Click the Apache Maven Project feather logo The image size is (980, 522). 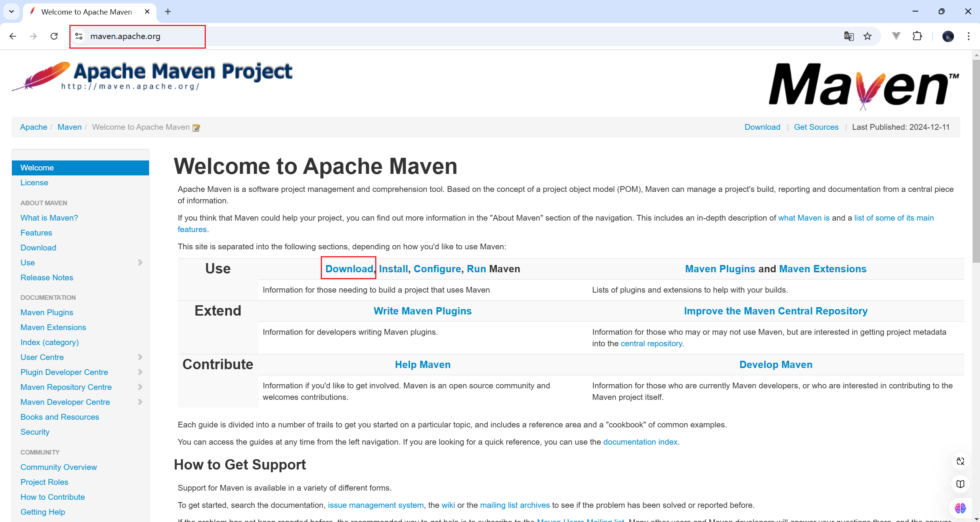pyautogui.click(x=152, y=77)
